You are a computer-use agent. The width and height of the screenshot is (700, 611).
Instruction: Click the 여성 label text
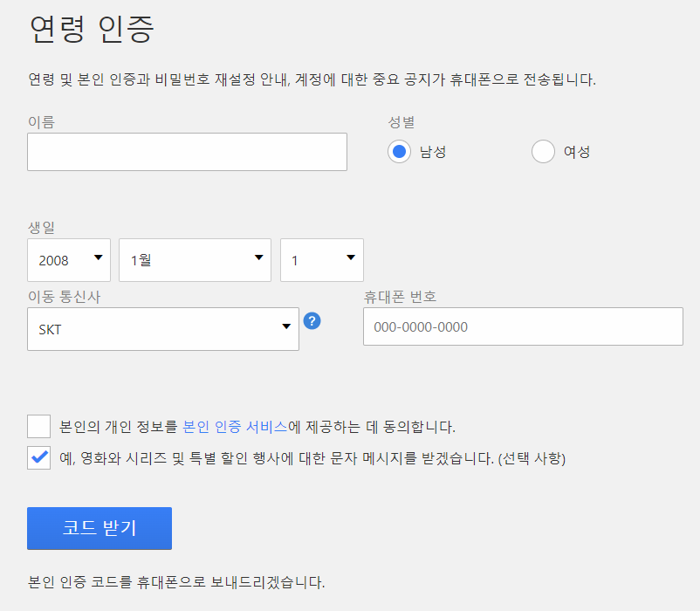577,152
